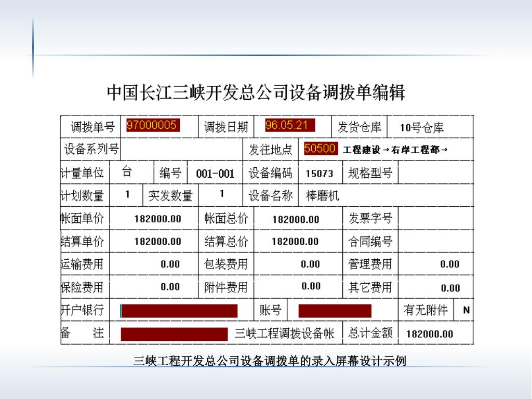The width and height of the screenshot is (532, 399).
Task: Click the 结算总价 value 182000.00
Action: point(295,242)
